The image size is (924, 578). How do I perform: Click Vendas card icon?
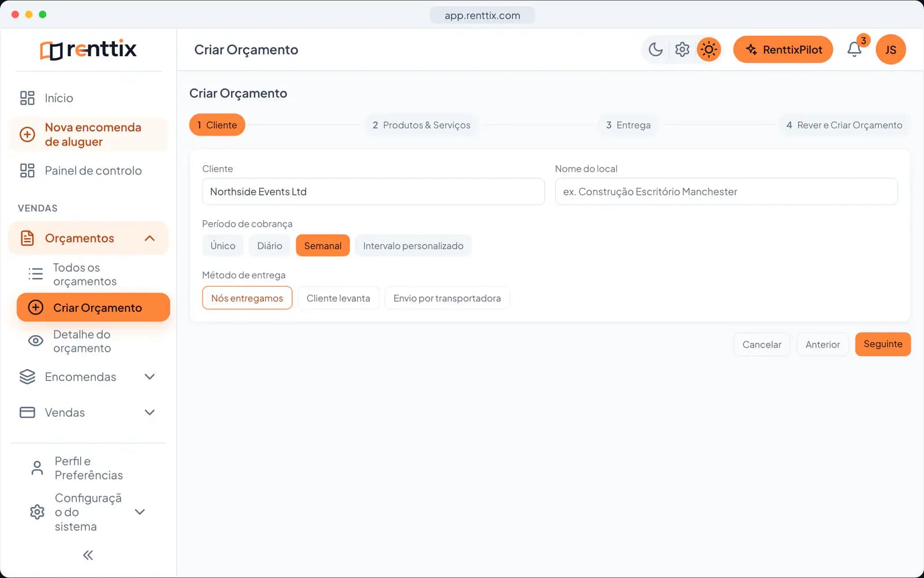27,413
